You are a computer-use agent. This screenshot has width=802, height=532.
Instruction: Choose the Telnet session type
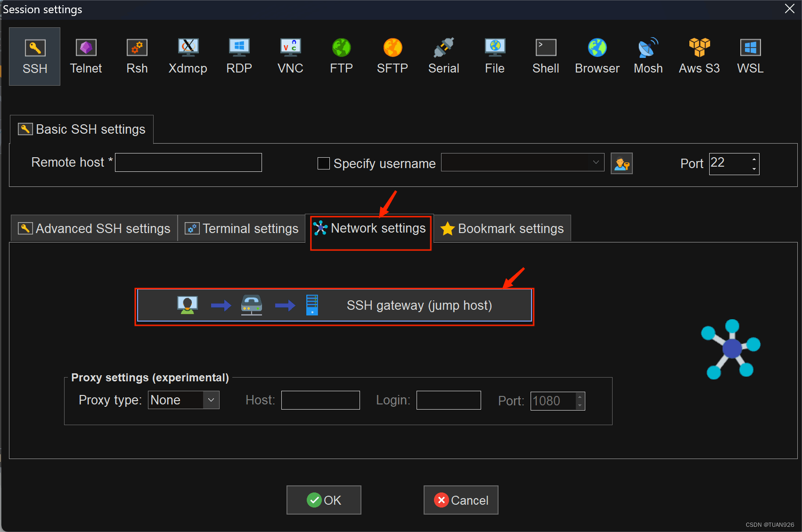(86, 56)
